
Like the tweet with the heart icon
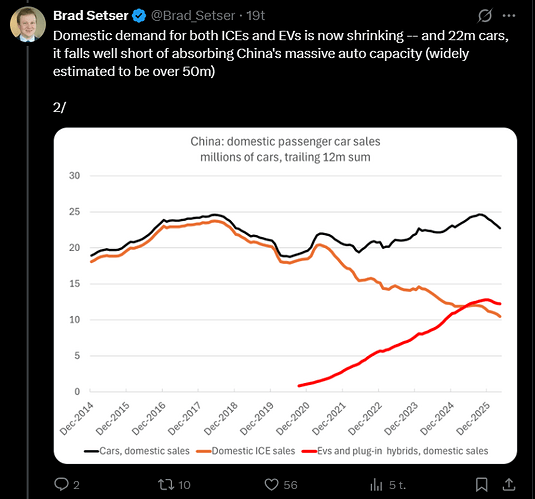[272, 485]
